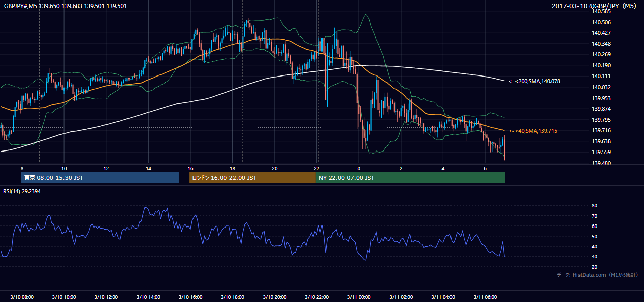Click hour label 16 under price chart
The image size is (644, 302).
click(190, 168)
